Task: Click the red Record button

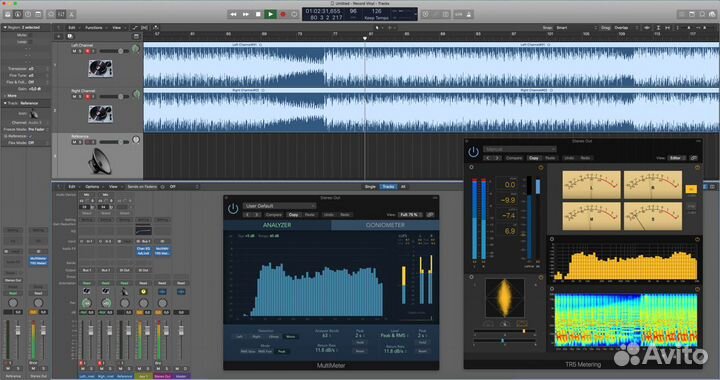Action: (283, 14)
